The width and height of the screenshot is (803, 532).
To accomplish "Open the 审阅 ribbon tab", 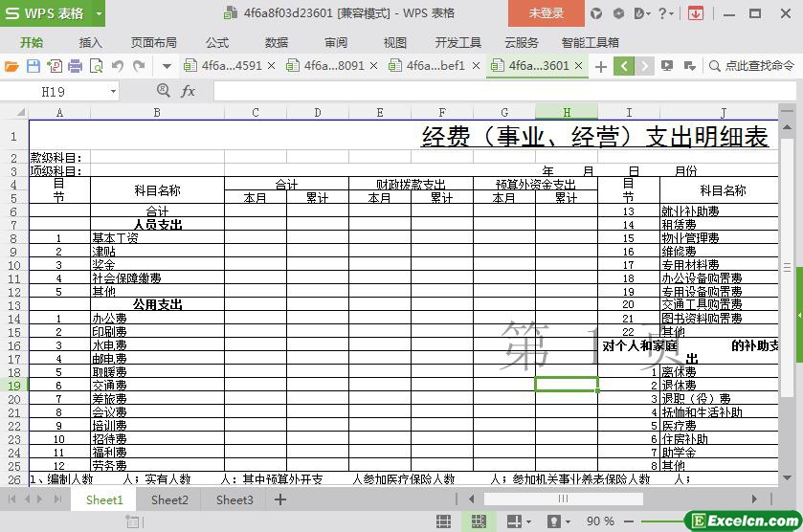I will click(336, 42).
